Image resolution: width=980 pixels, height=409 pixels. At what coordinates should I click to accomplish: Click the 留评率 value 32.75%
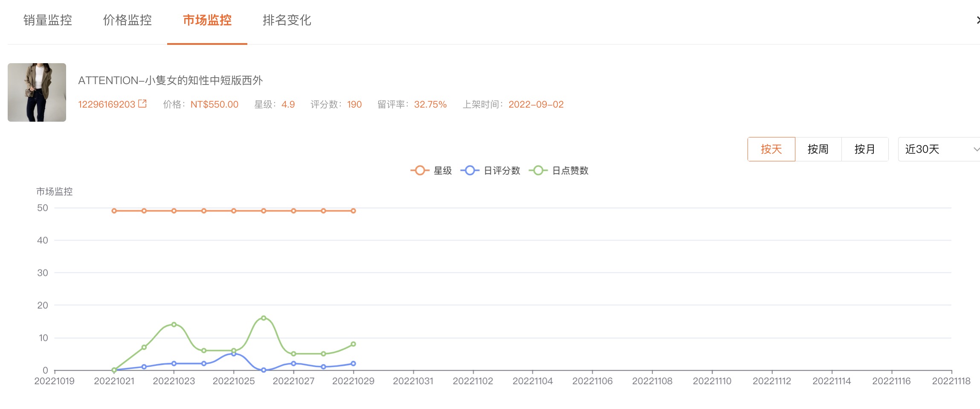(x=430, y=104)
